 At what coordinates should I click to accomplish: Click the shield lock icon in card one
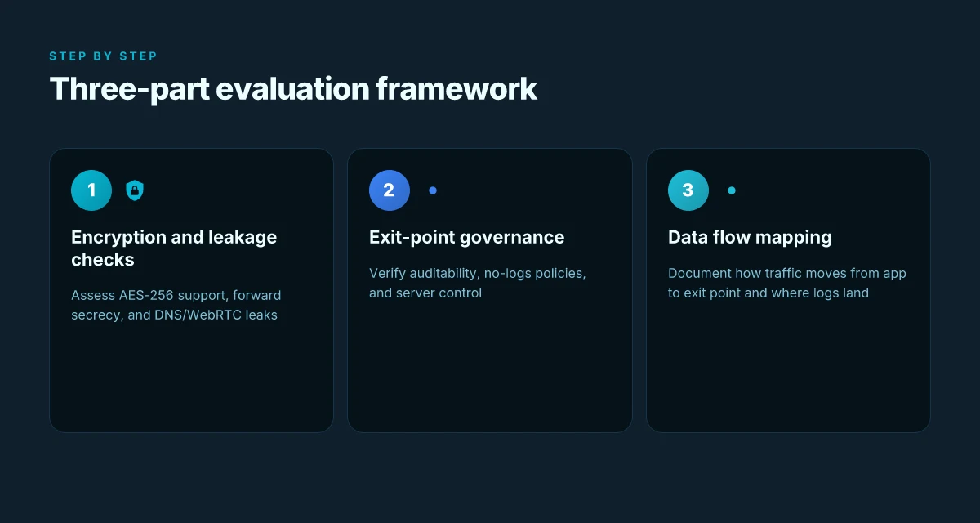click(x=135, y=190)
